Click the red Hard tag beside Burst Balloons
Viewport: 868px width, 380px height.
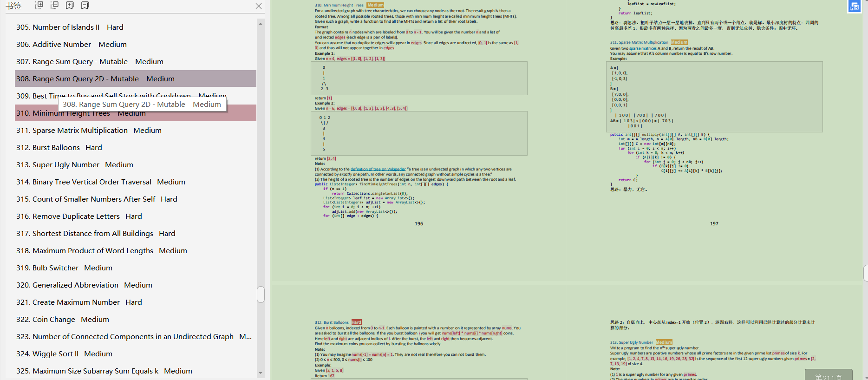pos(356,322)
